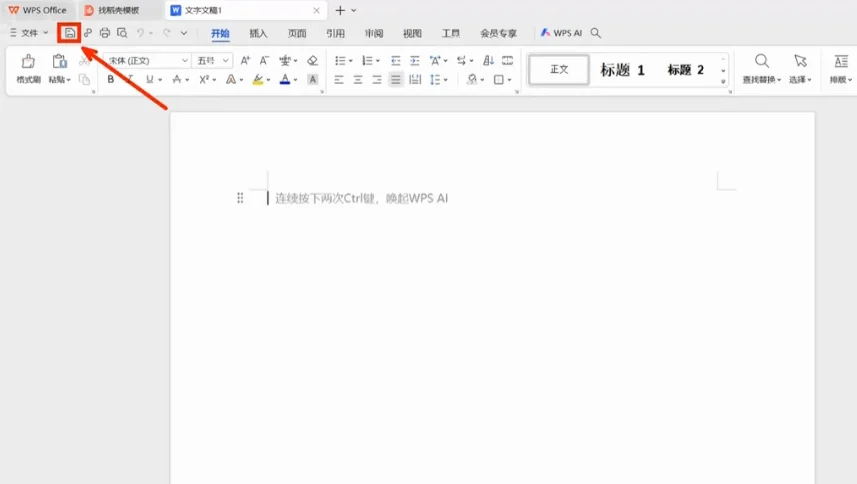857x484 pixels.
Task: Switch to the 视图 tab
Action: pos(412,33)
